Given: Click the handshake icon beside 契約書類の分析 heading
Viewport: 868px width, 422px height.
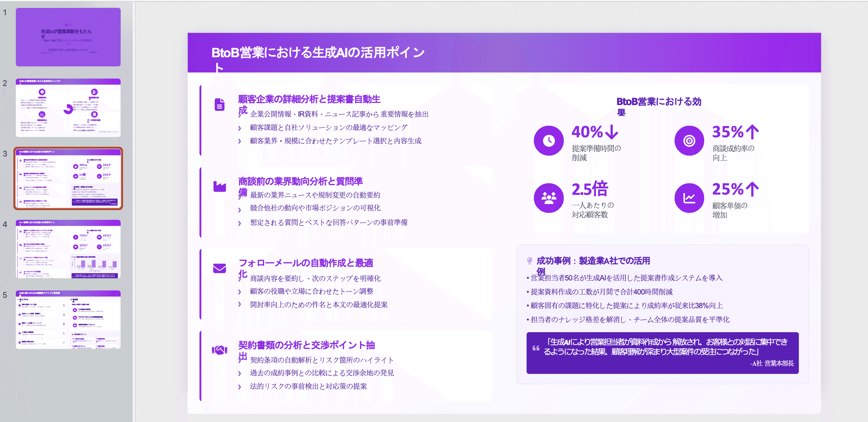Looking at the screenshot, I should [x=220, y=350].
